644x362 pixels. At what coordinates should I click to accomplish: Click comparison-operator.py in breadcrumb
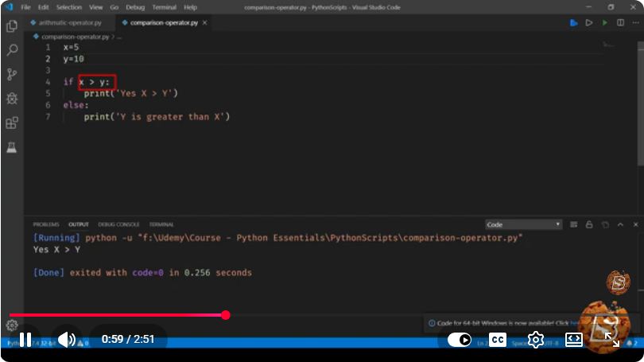[x=75, y=37]
